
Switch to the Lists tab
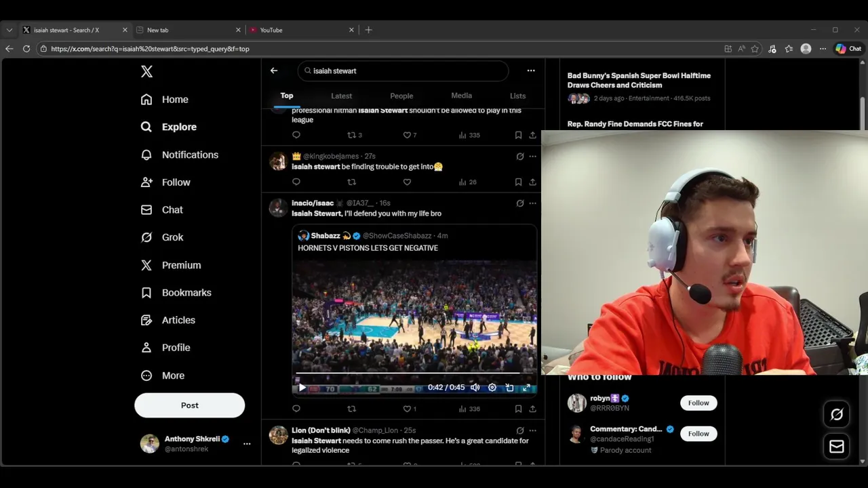517,96
